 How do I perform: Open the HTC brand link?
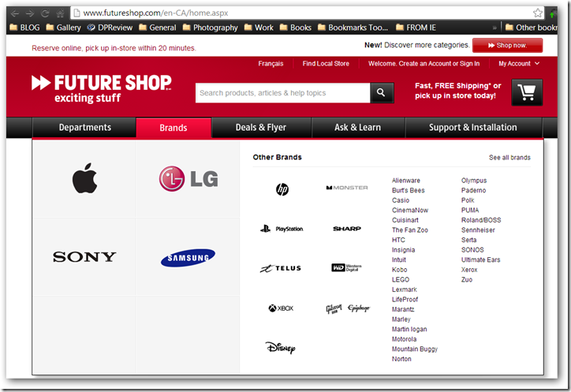398,240
